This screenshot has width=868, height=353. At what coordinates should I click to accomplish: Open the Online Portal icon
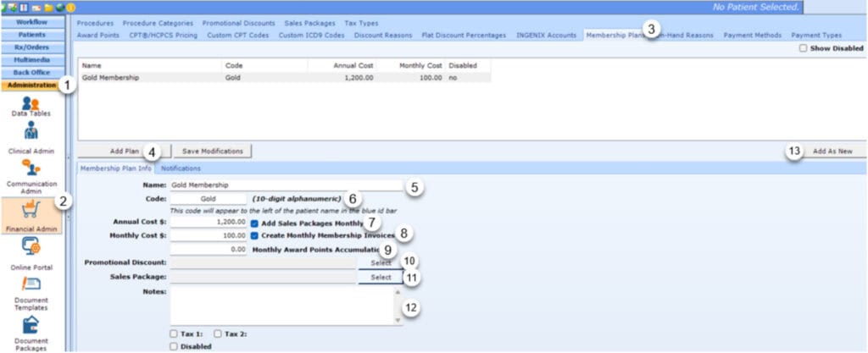(x=31, y=246)
